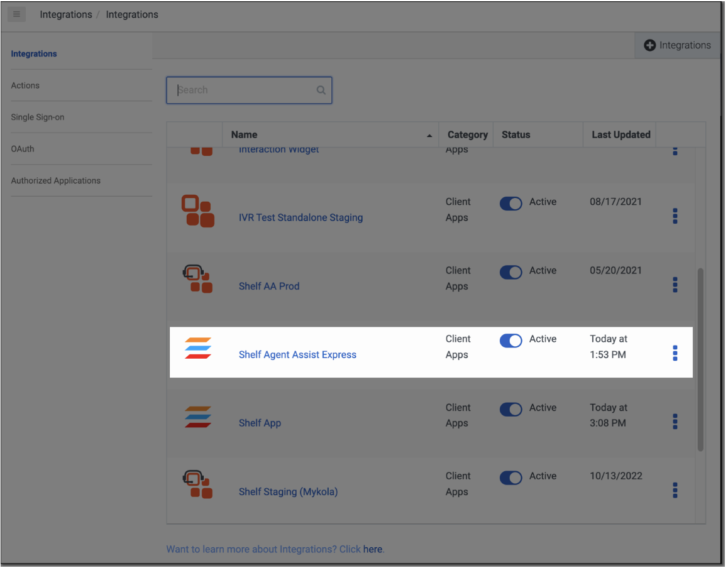Open Authorized Applications section
Viewport: 728px width, 568px height.
pyautogui.click(x=56, y=180)
